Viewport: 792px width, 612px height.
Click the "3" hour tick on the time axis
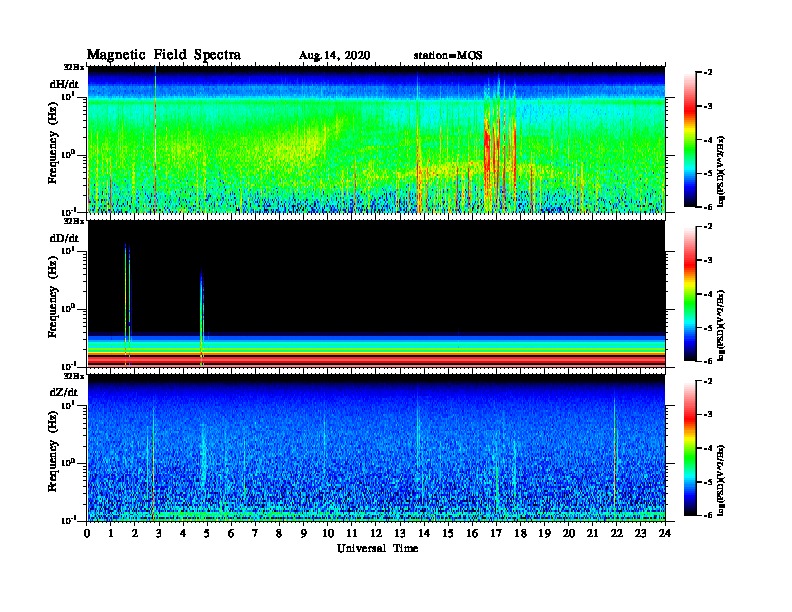point(159,534)
